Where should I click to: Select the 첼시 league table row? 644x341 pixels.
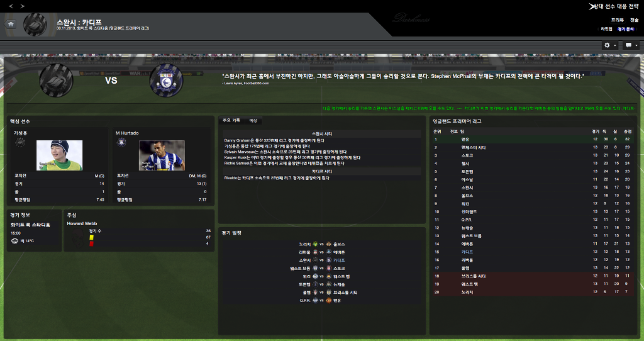532,164
